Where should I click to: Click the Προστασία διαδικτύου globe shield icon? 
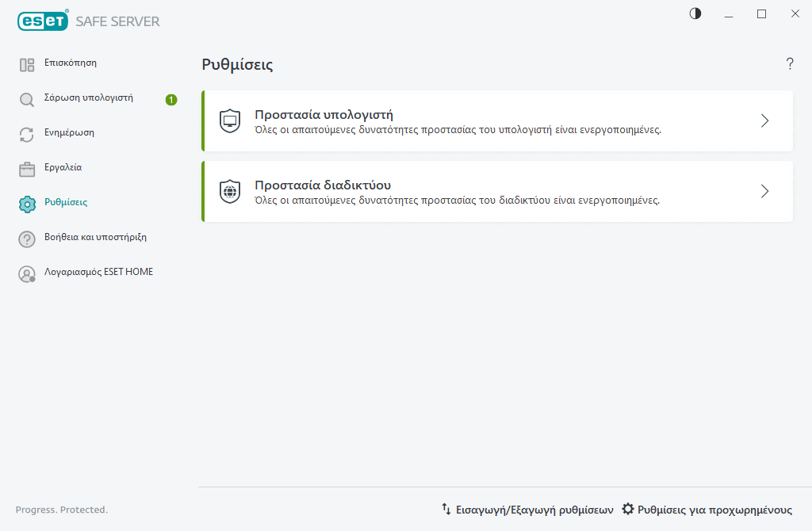pos(229,191)
